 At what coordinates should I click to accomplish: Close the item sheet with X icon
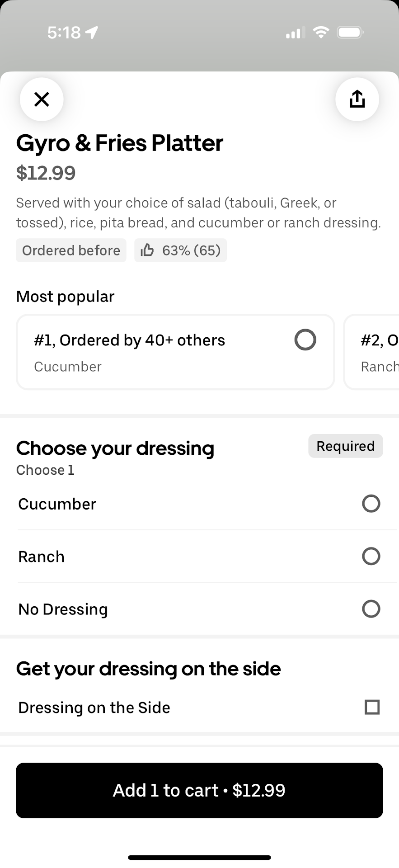pyautogui.click(x=42, y=99)
